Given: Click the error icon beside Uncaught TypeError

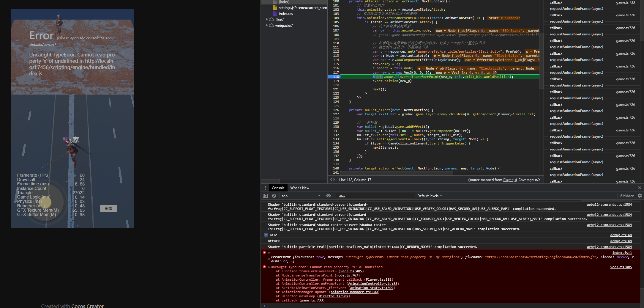Looking at the screenshot, I should 264,267.
